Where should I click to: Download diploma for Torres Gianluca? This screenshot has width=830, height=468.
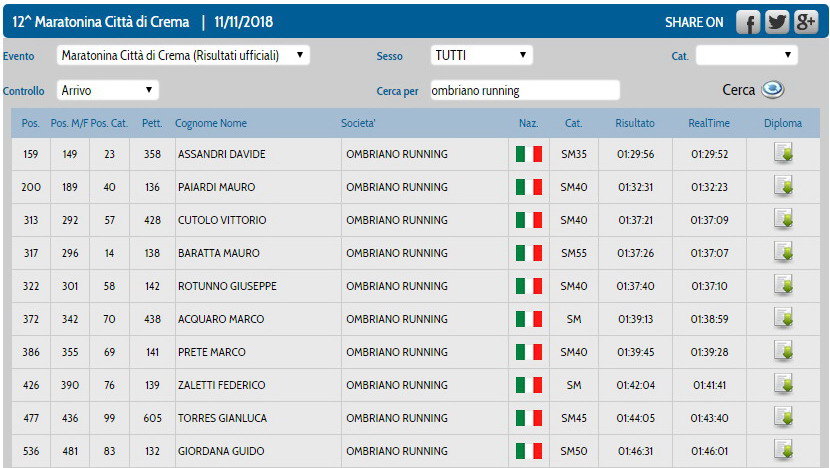pyautogui.click(x=783, y=417)
